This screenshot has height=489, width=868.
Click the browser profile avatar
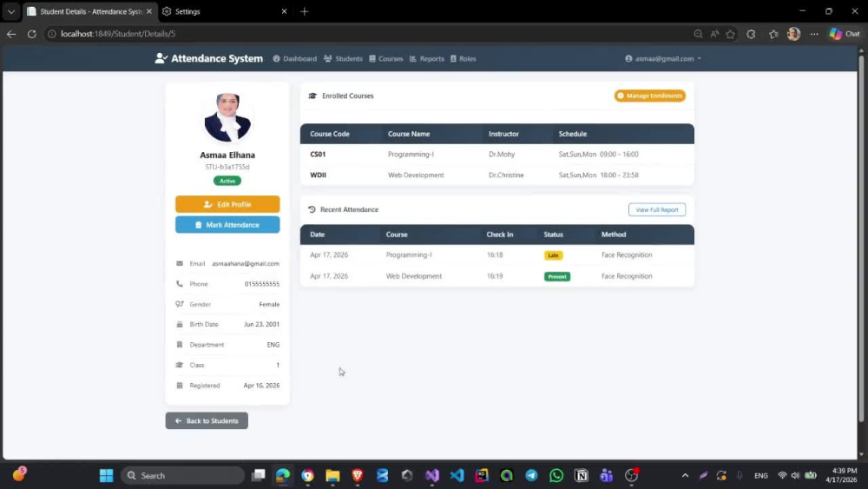(794, 34)
